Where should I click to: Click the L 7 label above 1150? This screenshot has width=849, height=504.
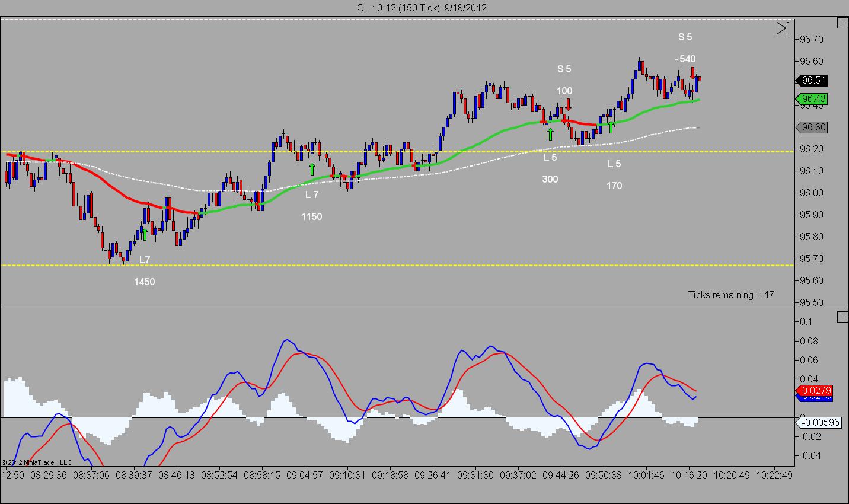click(312, 194)
